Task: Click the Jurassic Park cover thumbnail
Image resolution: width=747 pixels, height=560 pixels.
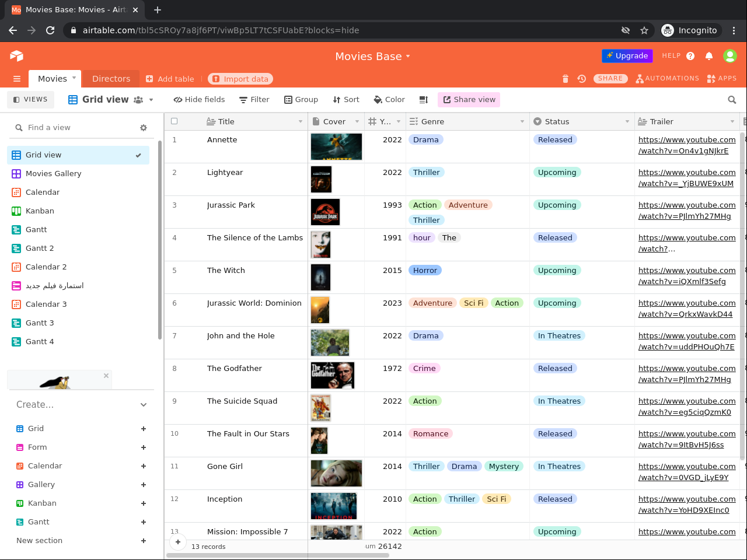Action: 325,212
